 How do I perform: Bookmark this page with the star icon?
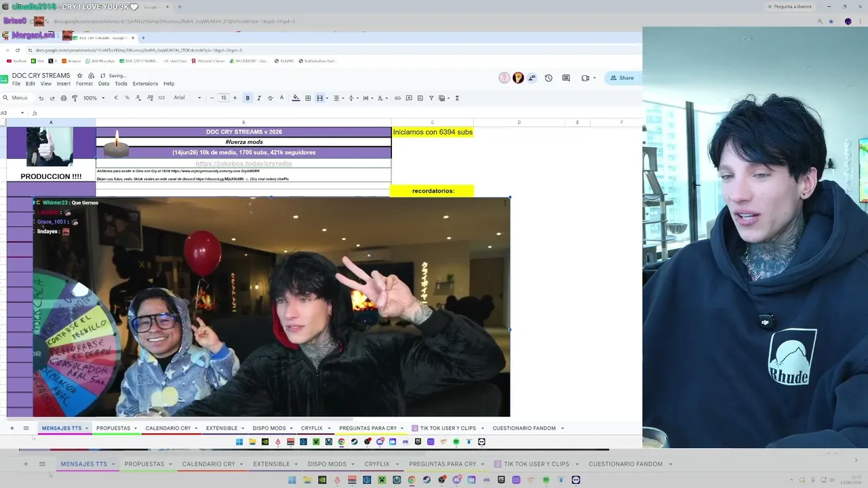click(831, 22)
